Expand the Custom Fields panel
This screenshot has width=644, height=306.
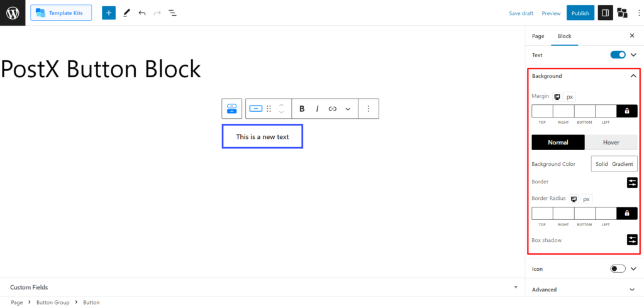click(x=262, y=287)
